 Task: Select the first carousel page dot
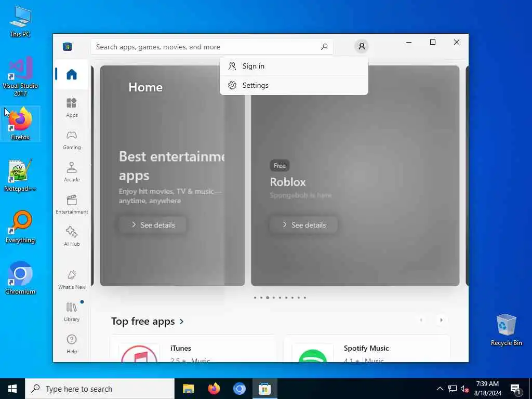[x=255, y=298]
